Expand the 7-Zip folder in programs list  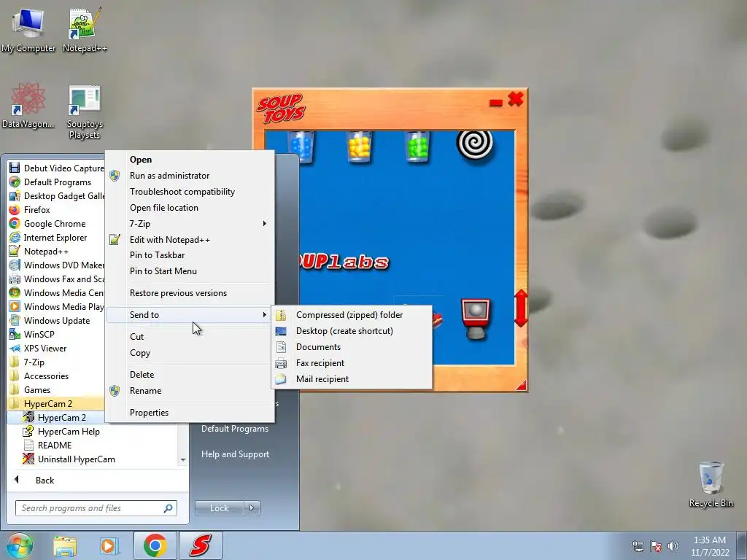[56, 362]
